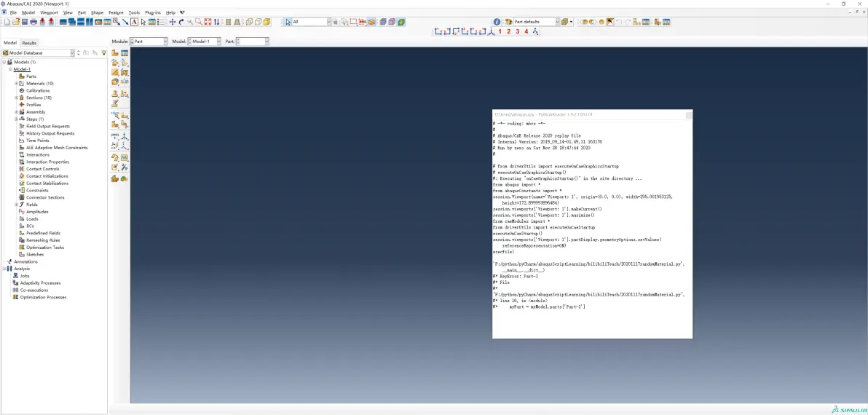868x415 pixels.
Task: Select Amplitudes in the model tree
Action: tap(37, 212)
